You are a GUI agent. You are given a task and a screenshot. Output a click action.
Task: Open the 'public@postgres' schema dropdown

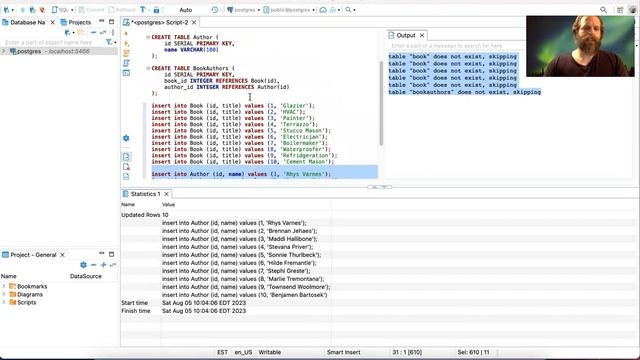coord(289,9)
